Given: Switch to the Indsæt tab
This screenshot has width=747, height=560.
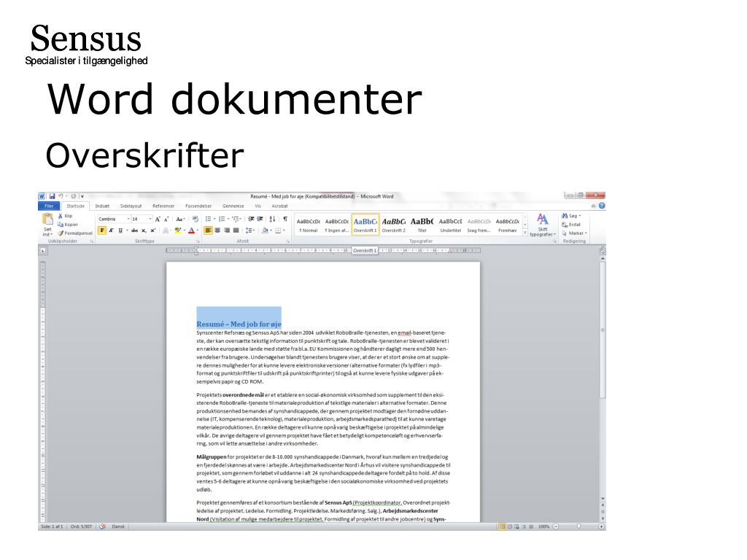Looking at the screenshot, I should [102, 206].
